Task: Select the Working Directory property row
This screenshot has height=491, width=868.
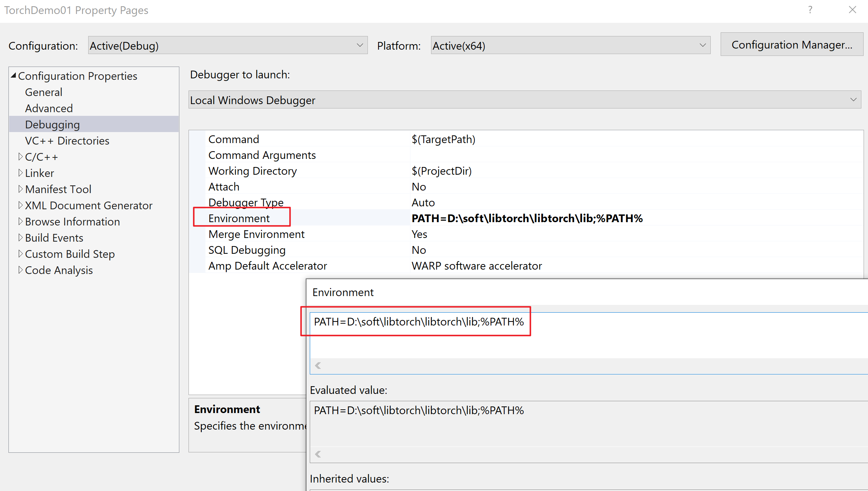Action: point(252,171)
